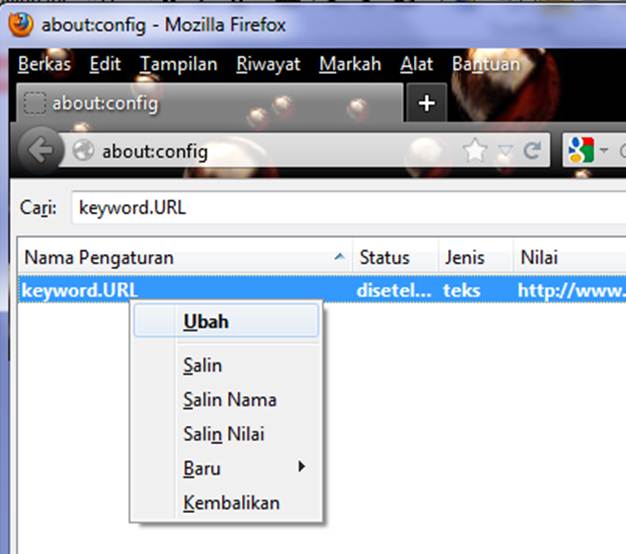
Task: Open the Alat menu
Action: [x=416, y=64]
